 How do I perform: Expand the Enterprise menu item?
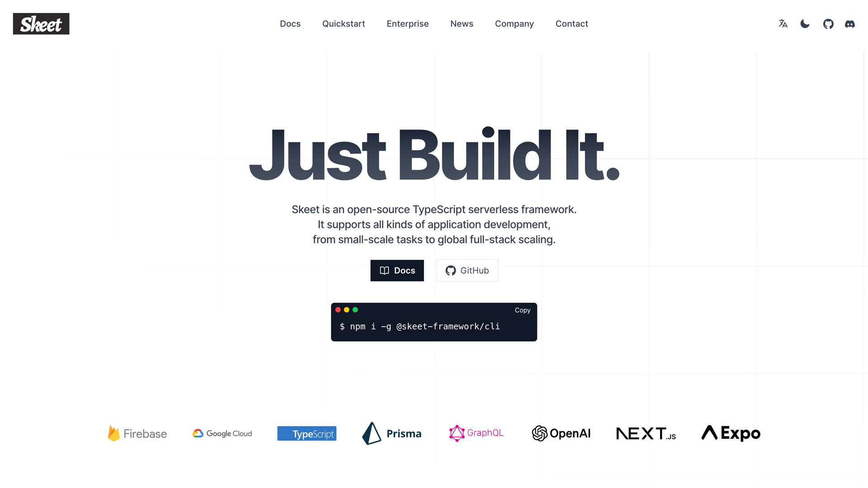(x=408, y=24)
